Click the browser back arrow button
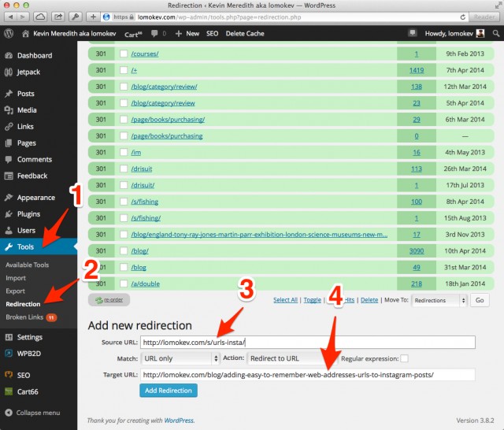504x430 pixels. pos(10,17)
